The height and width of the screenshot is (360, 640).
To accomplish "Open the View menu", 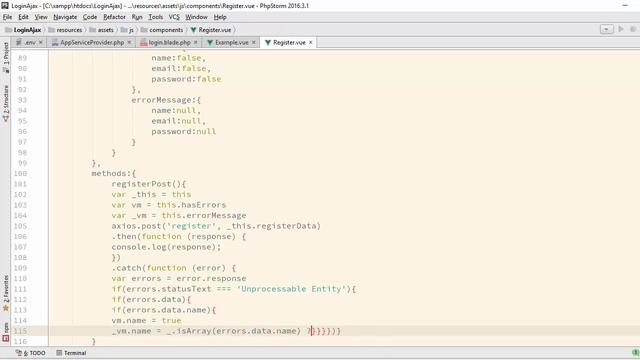I will click(x=41, y=17).
